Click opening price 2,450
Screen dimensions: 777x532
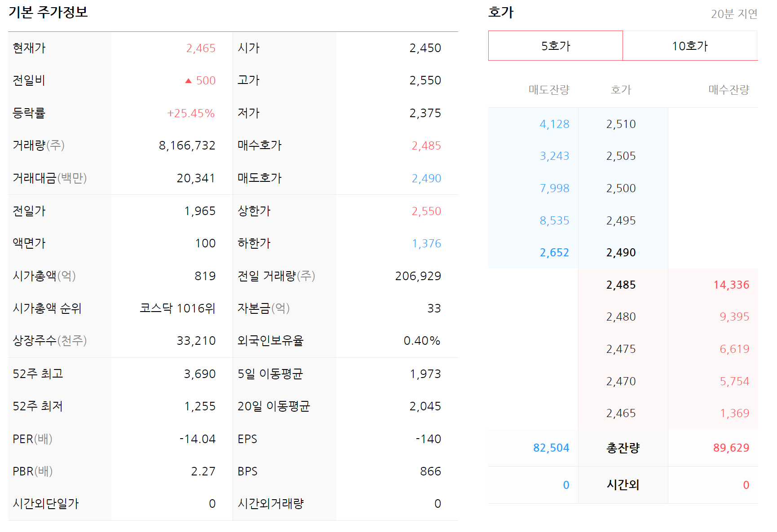[425, 48]
